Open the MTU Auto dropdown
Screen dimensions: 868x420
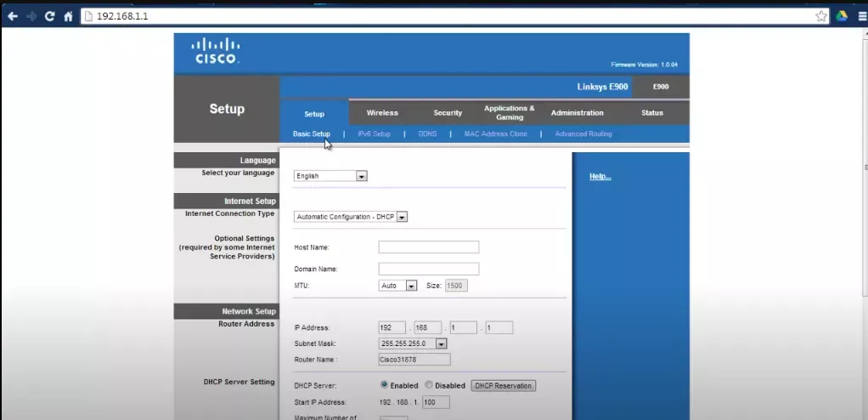coord(397,286)
